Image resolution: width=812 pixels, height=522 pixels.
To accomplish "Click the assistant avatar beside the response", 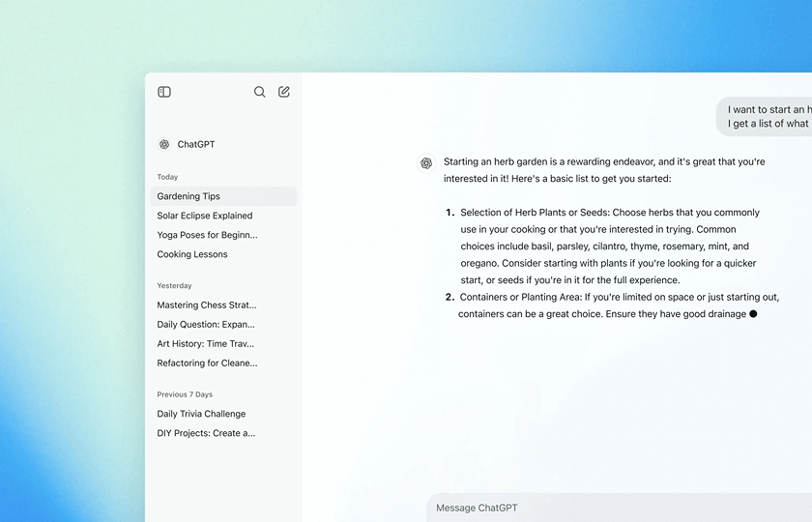I will click(x=426, y=163).
